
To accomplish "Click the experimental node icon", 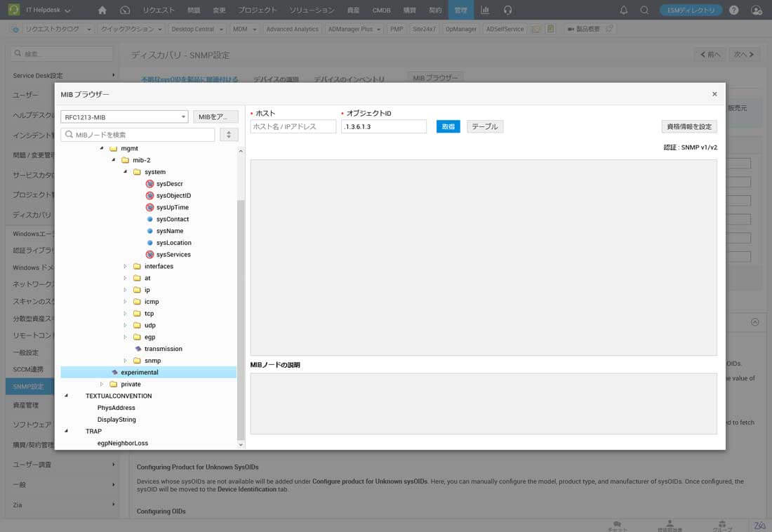I will click(x=114, y=373).
